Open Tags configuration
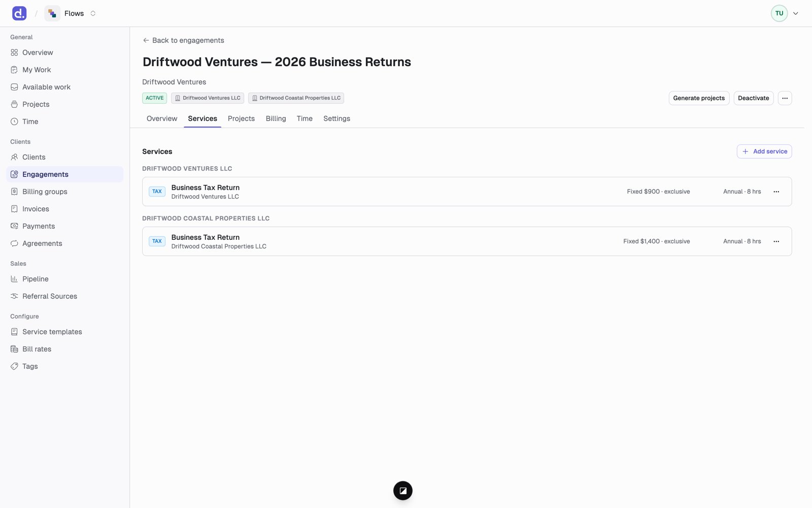This screenshot has width=812, height=508. click(x=64, y=366)
